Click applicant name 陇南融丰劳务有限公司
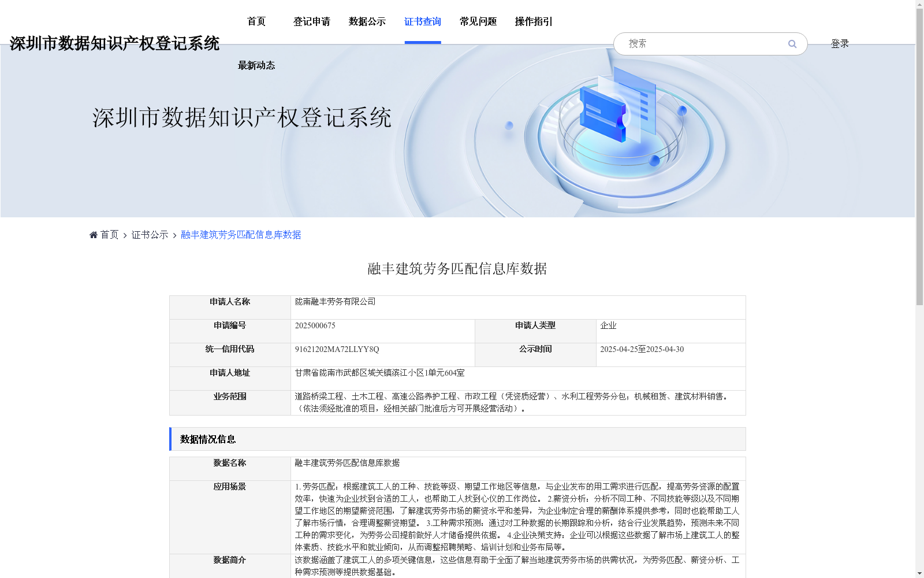The height and width of the screenshot is (578, 924). tap(336, 302)
